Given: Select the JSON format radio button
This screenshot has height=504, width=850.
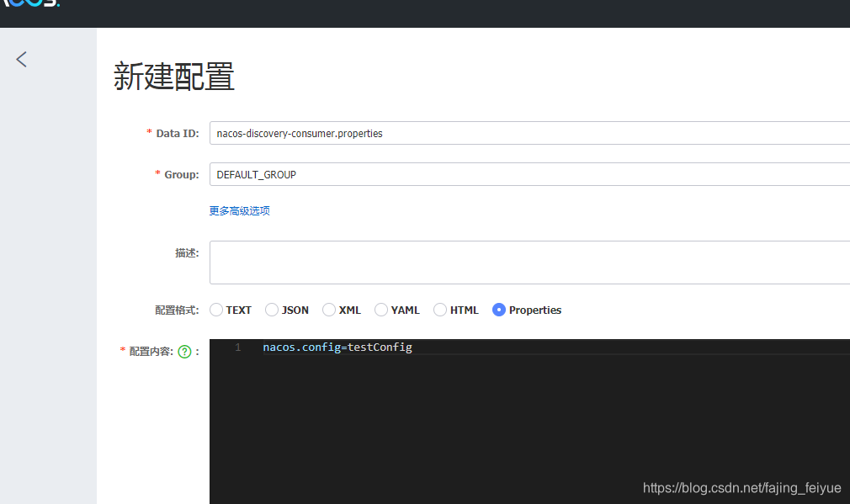Looking at the screenshot, I should (x=272, y=310).
